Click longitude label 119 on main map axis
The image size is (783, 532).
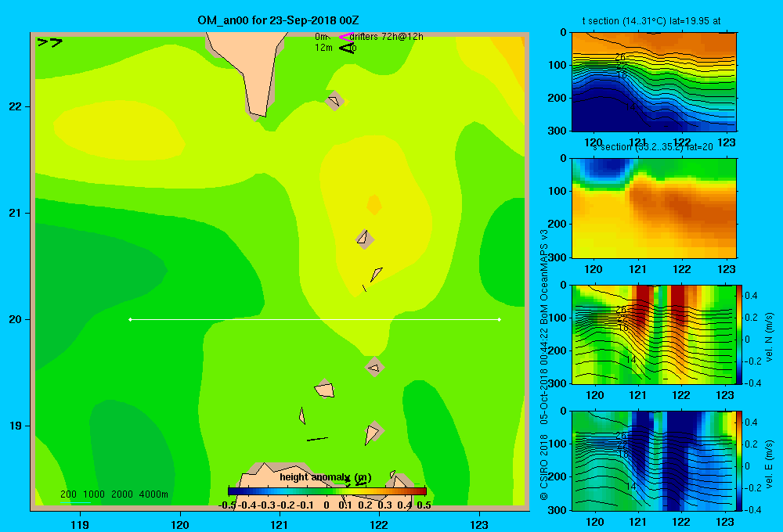click(80, 524)
